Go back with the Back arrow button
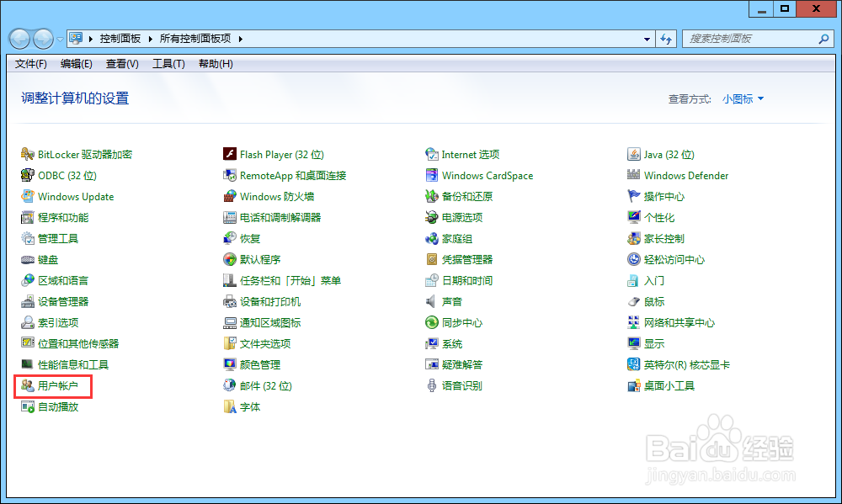 click(20, 39)
